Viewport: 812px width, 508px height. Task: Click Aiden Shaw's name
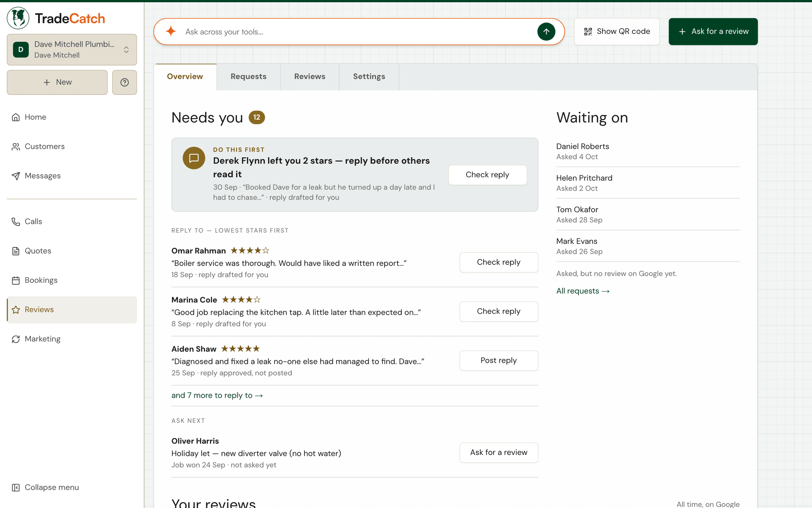pyautogui.click(x=194, y=349)
